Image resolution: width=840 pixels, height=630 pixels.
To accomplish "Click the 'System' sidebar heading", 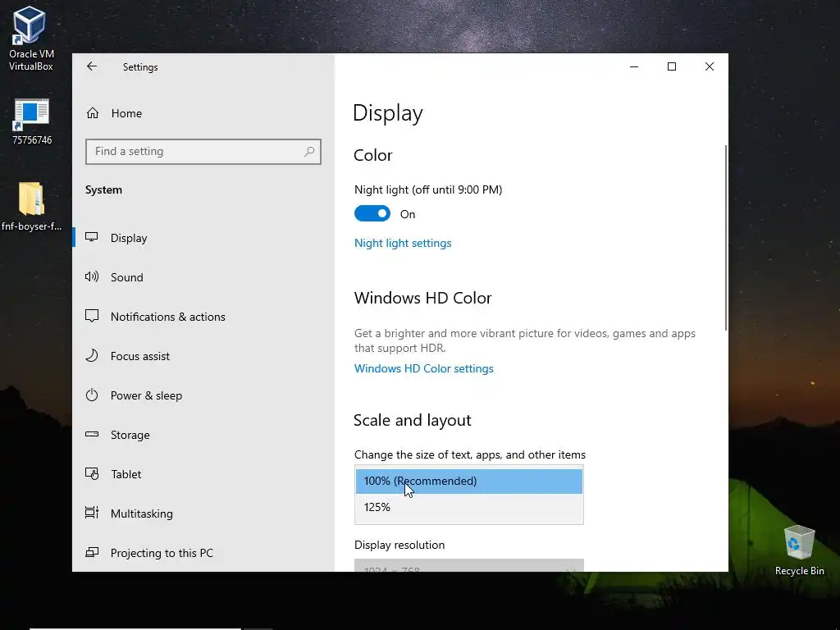I will pos(103,190).
